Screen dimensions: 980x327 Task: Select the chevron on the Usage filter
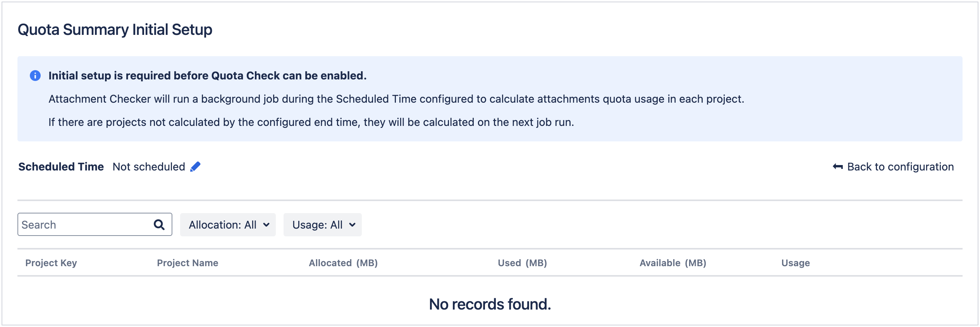[352, 225]
